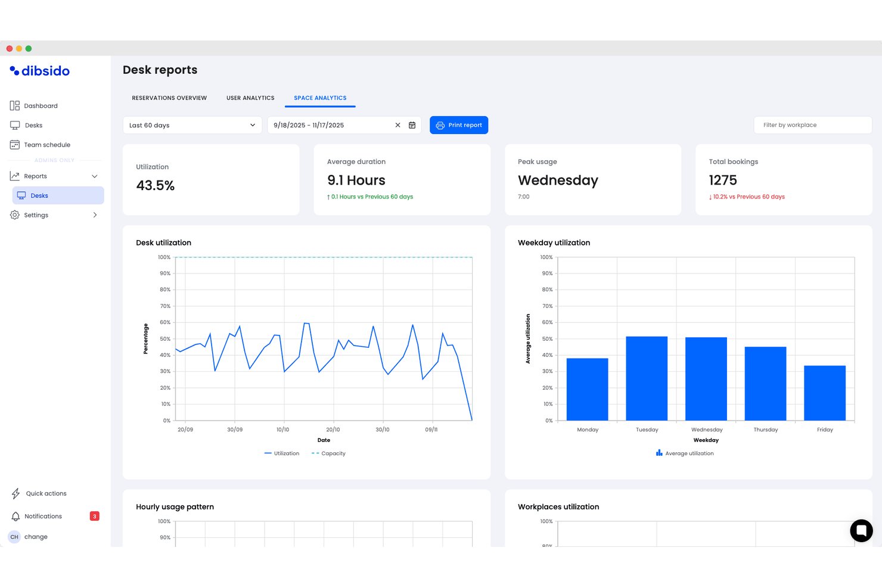
Task: Click the Weekday utilization chart title
Action: pos(554,242)
